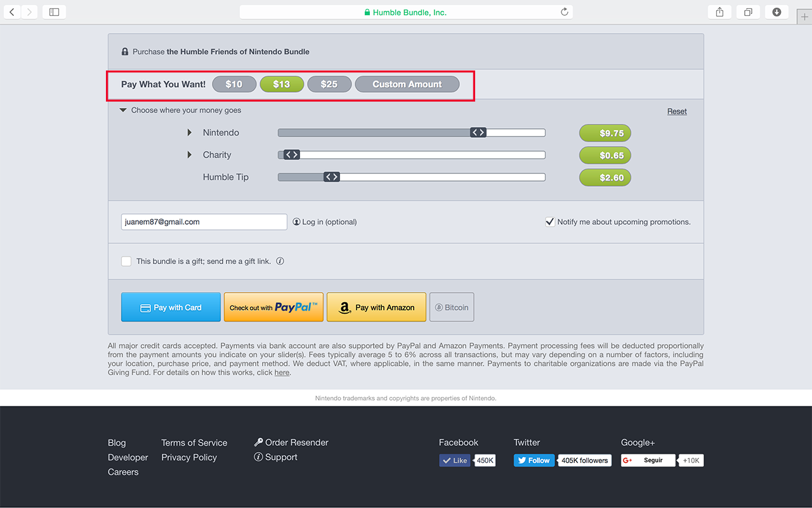Toggle the Safari sidebar icon
This screenshot has width=812, height=508.
click(54, 12)
